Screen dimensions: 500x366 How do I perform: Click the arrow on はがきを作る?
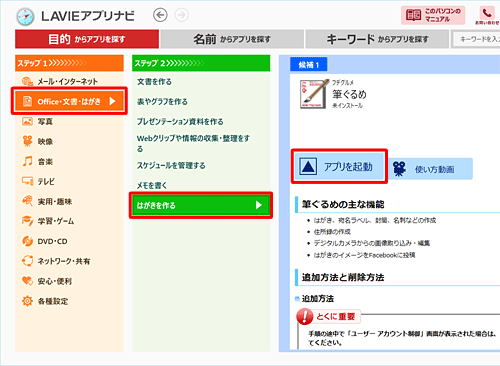(x=259, y=205)
